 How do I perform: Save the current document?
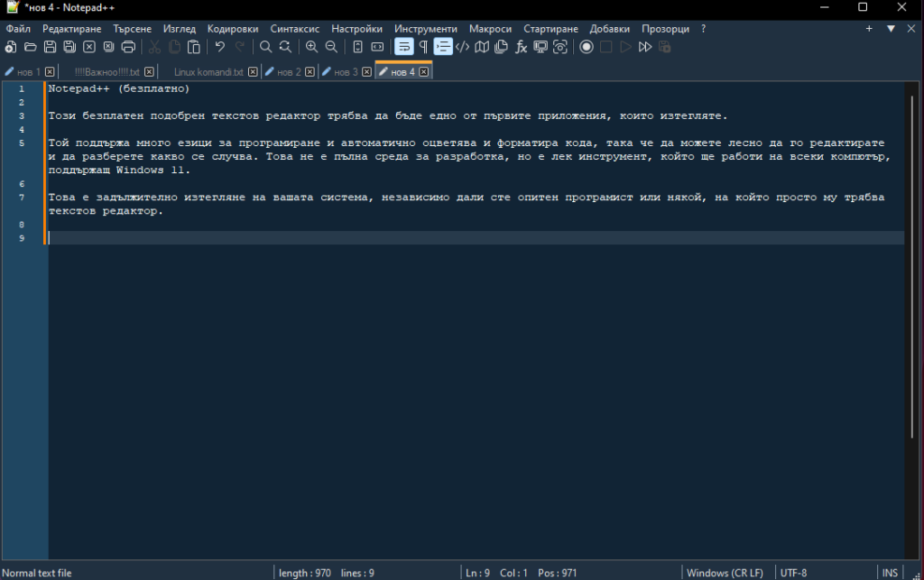click(x=51, y=47)
